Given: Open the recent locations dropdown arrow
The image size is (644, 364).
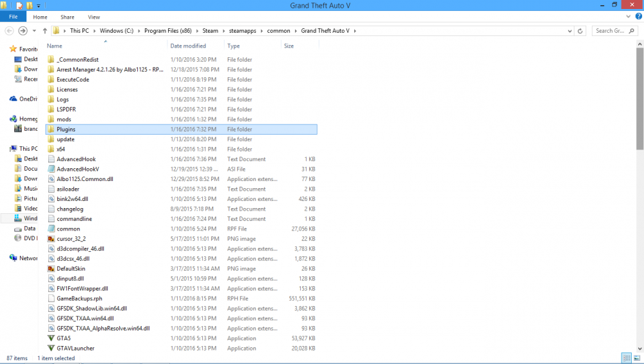Looking at the screenshot, I should (34, 31).
